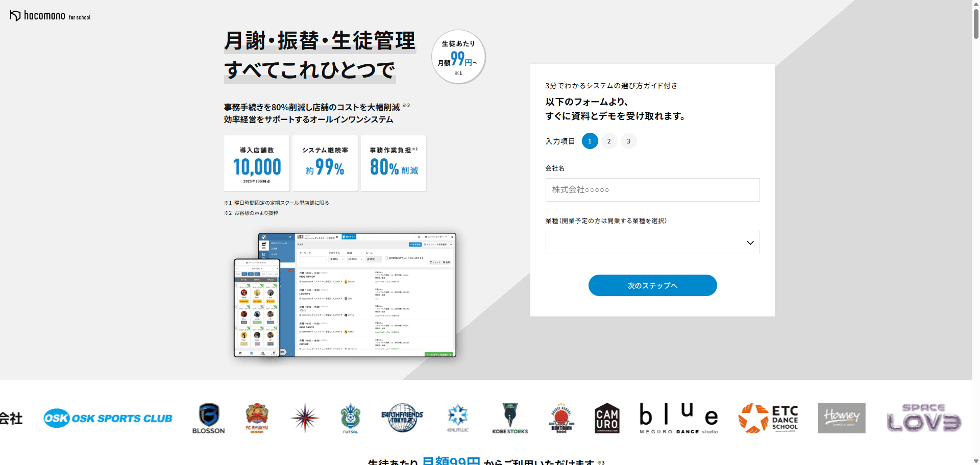
Task: Open the 業種 industry dropdown
Action: click(x=652, y=242)
